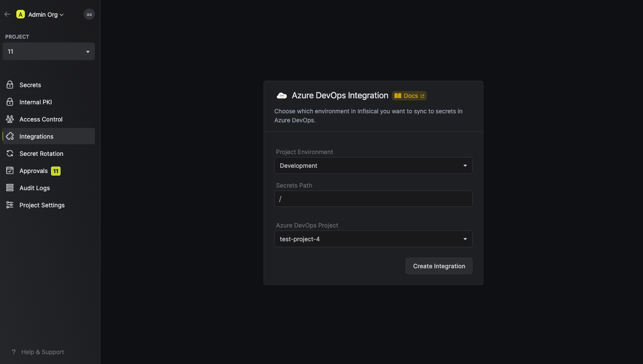Open Secret Rotation page
Image resolution: width=643 pixels, height=364 pixels.
49,153
